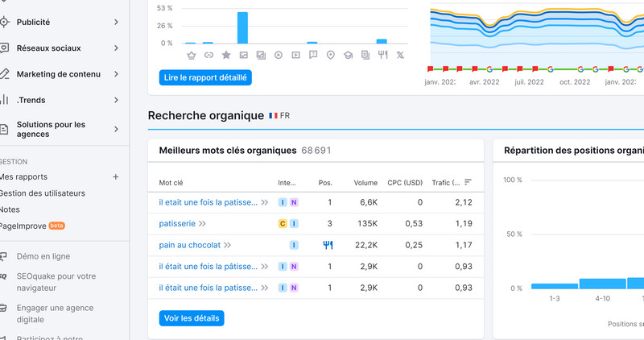
Task: Click the CPC (USD) column header
Action: [405, 183]
